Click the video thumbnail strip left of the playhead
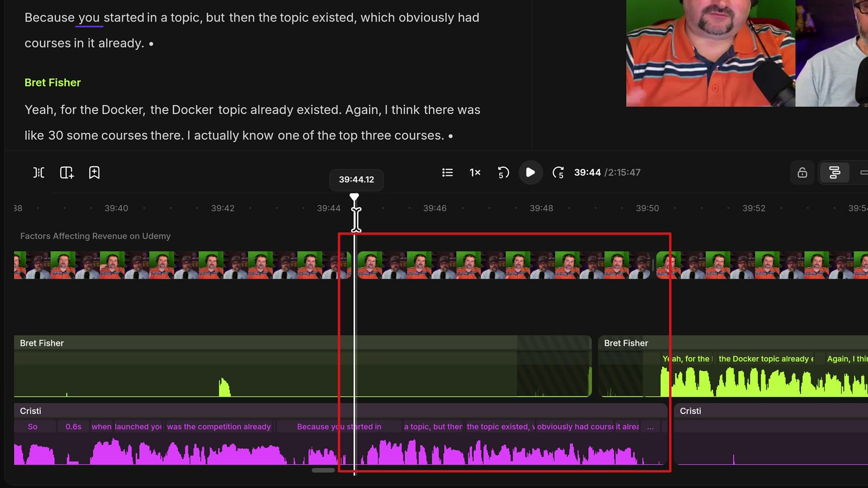The height and width of the screenshot is (488, 868). click(x=182, y=265)
